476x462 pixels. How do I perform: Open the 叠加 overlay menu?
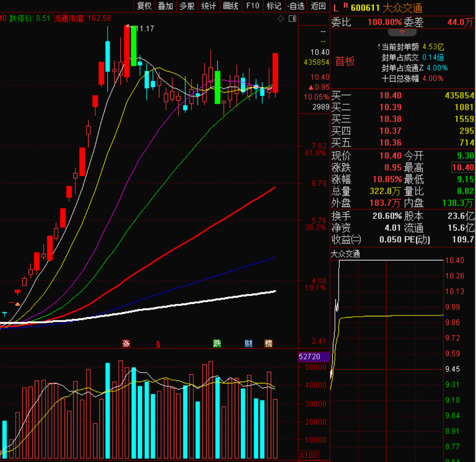point(166,6)
